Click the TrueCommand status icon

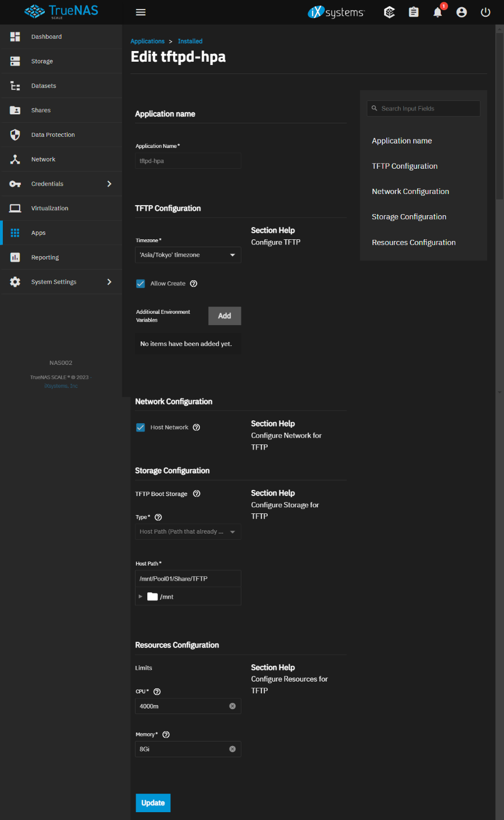[x=389, y=12]
